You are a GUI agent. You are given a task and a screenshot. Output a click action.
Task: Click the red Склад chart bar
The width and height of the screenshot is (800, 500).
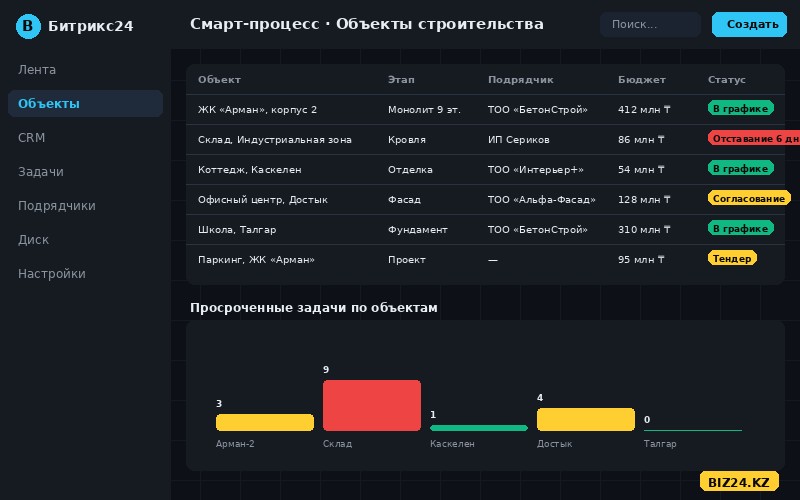click(x=372, y=406)
